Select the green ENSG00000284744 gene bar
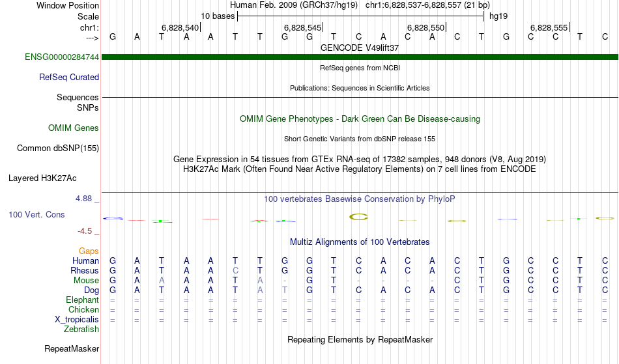 pos(360,57)
